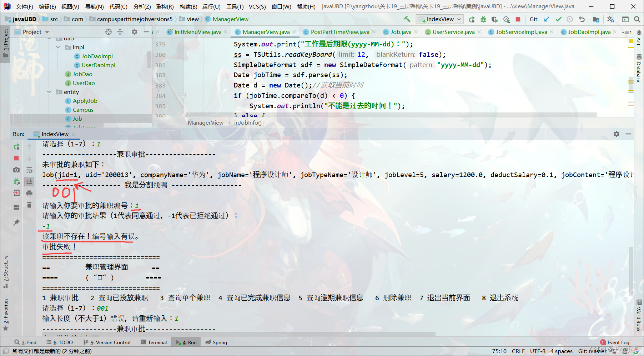
Task: Commit changes using the green checkmark
Action: pyautogui.click(x=558, y=19)
